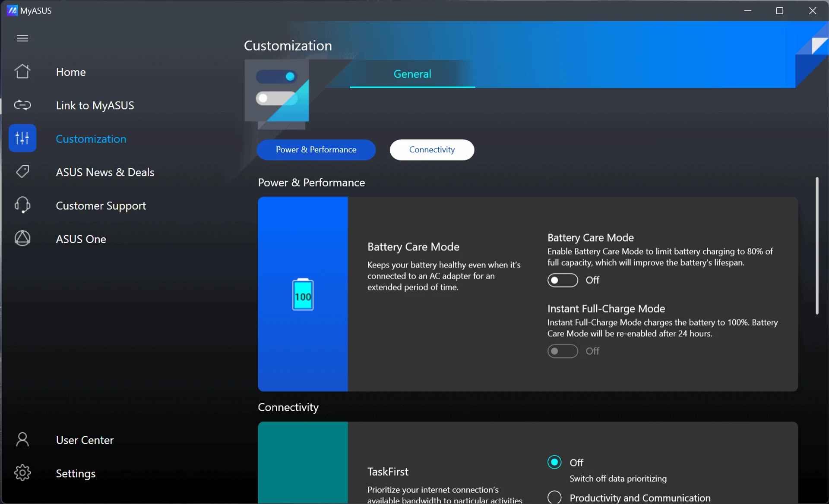829x504 pixels.
Task: Open ASUS News & Deals page
Action: tap(105, 172)
